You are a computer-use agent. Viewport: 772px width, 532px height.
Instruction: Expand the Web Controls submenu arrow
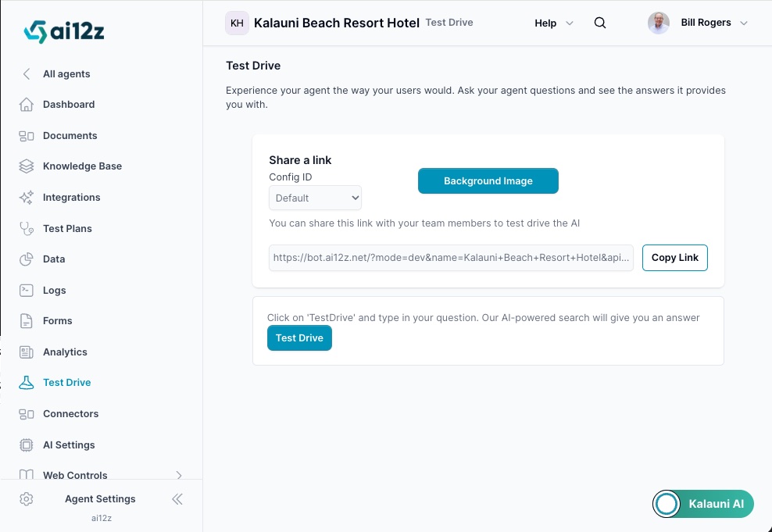179,475
